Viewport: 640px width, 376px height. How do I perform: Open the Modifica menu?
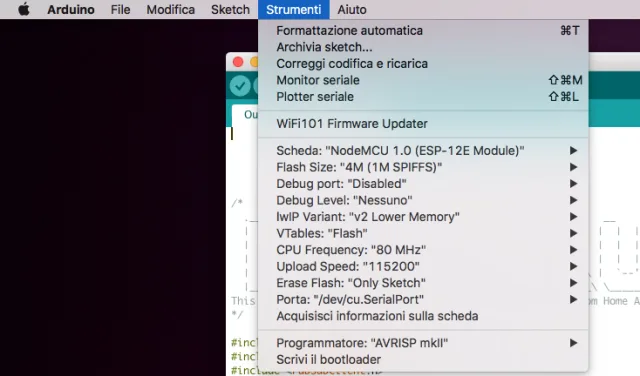171,9
